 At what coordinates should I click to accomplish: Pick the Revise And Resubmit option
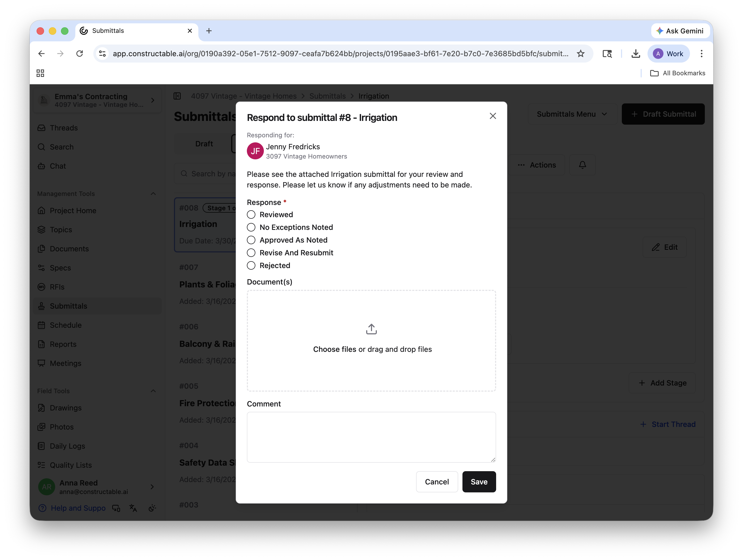(x=251, y=253)
